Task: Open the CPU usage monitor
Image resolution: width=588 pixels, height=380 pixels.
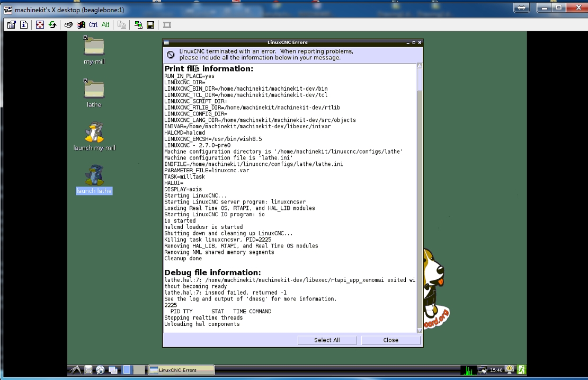Action: coord(468,370)
